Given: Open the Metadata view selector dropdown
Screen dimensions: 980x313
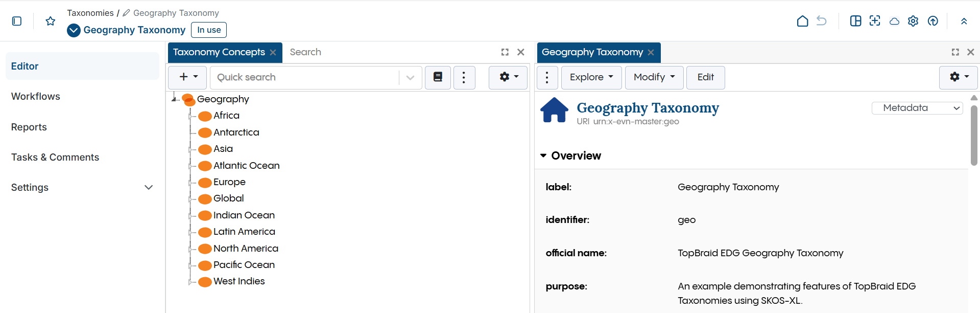Looking at the screenshot, I should 917,108.
